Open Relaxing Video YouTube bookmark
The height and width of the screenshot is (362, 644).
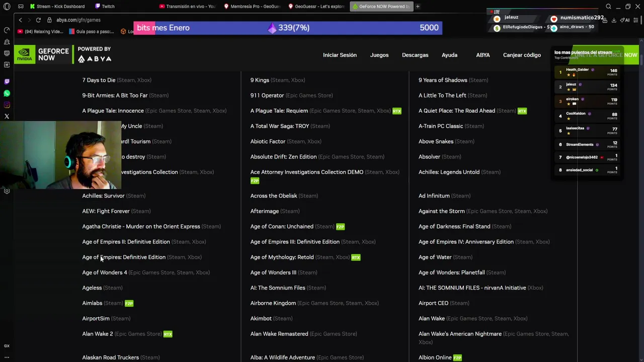[40, 32]
